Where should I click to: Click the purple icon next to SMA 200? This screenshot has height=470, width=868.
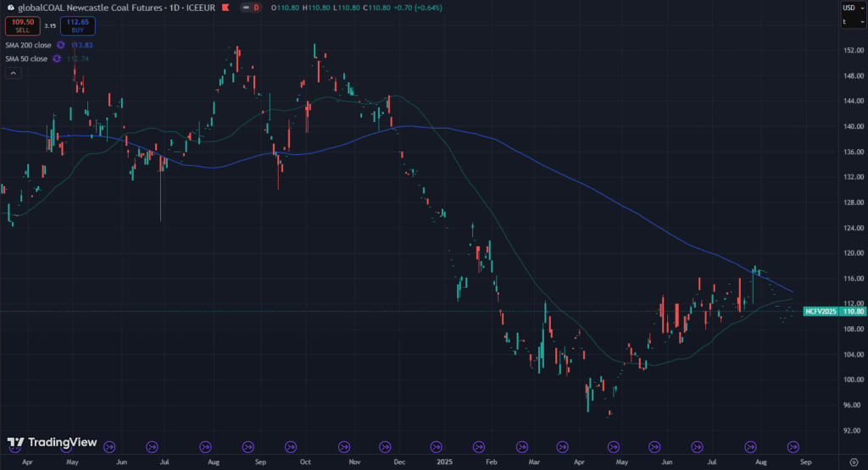click(x=60, y=45)
